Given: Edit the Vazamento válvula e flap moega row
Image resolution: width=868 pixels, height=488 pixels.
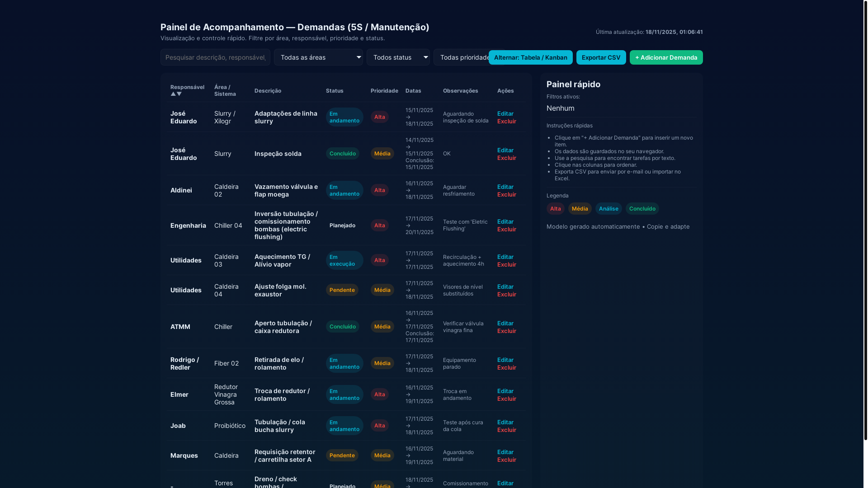Looking at the screenshot, I should (505, 187).
